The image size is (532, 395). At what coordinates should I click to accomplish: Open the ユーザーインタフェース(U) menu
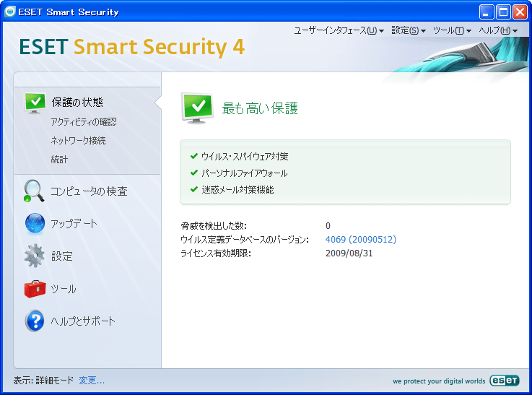[339, 30]
